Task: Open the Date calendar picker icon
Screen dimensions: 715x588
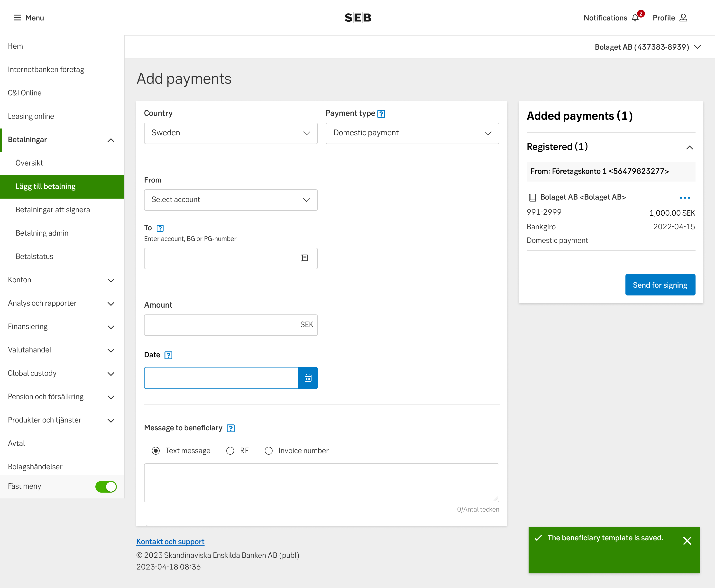Action: [308, 378]
